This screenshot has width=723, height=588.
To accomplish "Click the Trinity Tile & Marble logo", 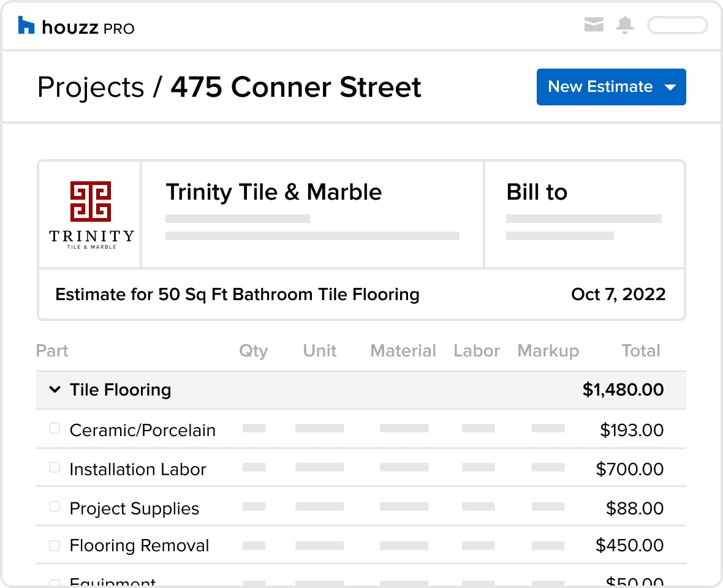I will tap(91, 215).
